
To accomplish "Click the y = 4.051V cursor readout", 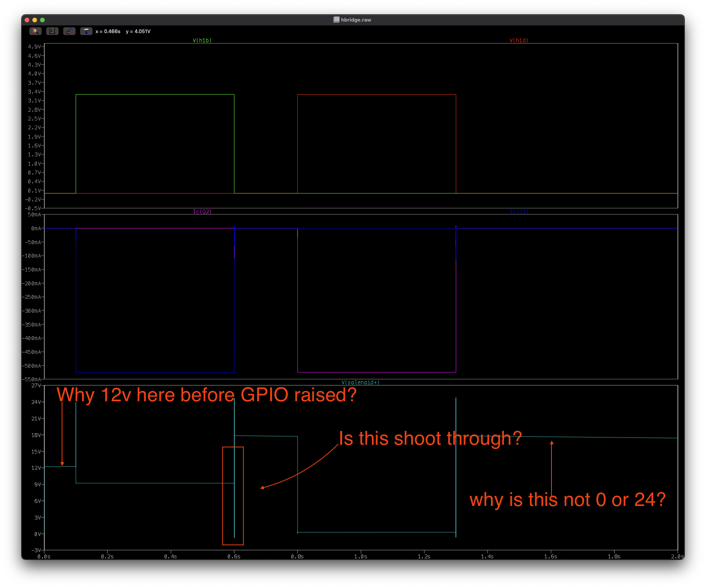I will (x=138, y=31).
